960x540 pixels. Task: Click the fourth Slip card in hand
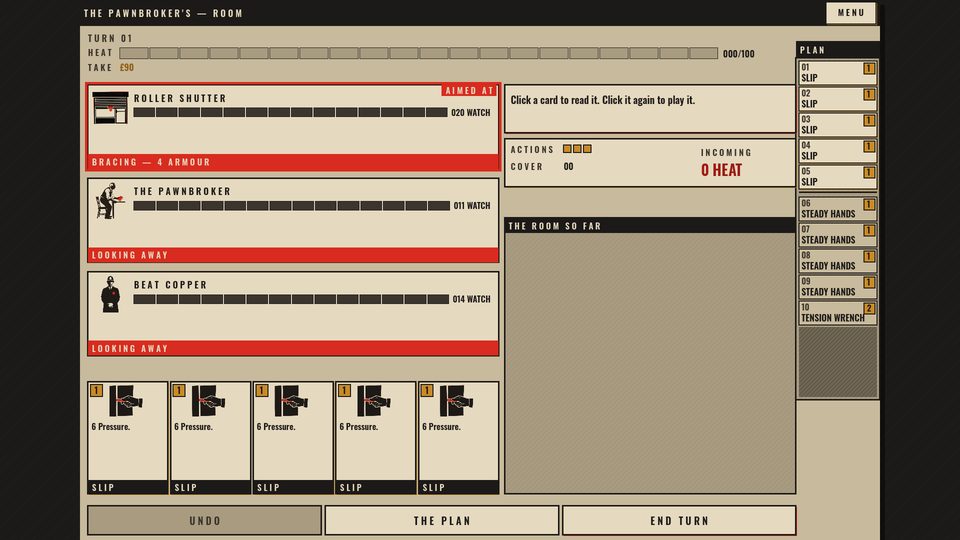pyautogui.click(x=375, y=438)
